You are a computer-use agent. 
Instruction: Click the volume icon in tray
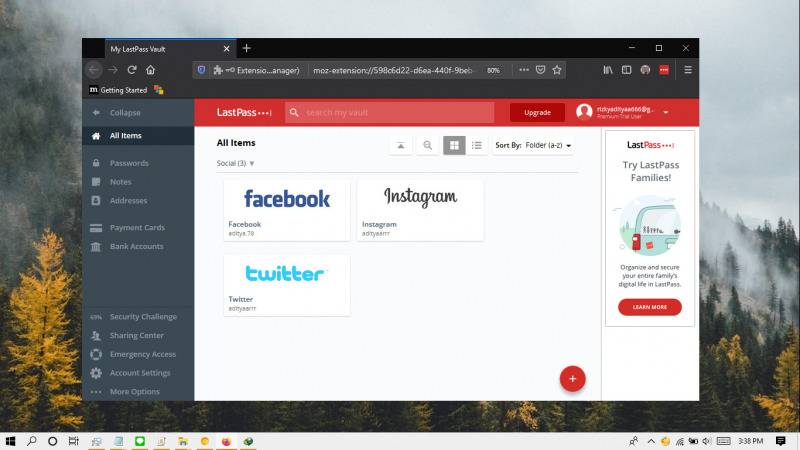tap(706, 441)
